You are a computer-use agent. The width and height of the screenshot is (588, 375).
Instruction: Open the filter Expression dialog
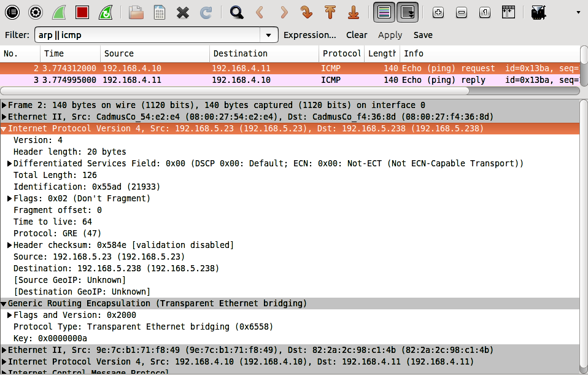coord(310,35)
